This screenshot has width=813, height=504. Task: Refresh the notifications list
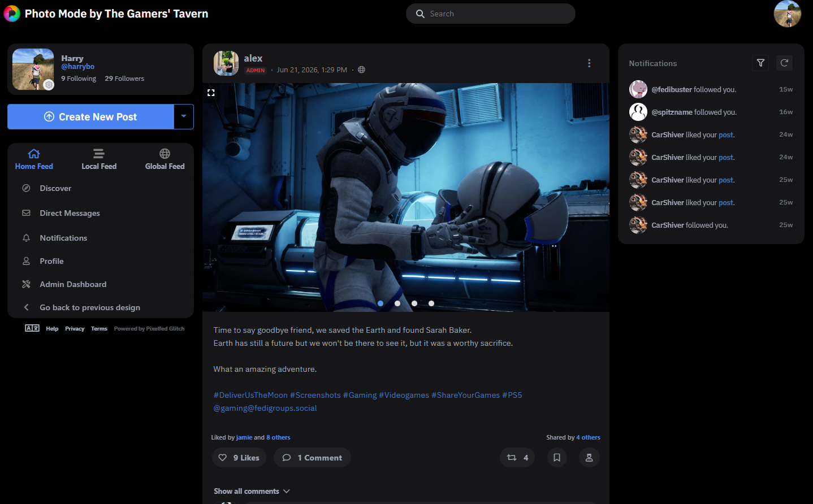[x=784, y=63]
